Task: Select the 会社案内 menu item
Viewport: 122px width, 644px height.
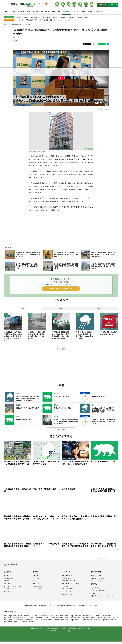Action: 91,12
